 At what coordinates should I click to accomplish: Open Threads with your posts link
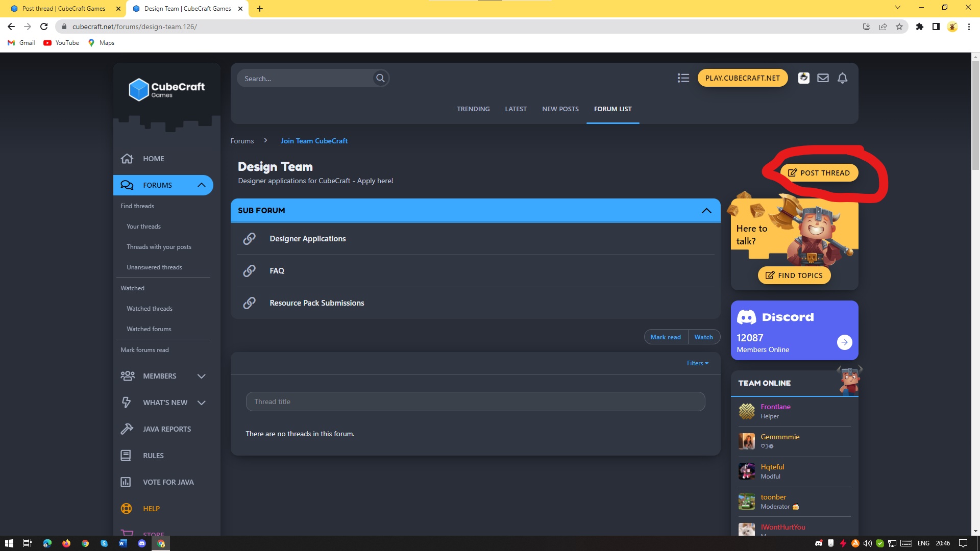click(x=159, y=247)
